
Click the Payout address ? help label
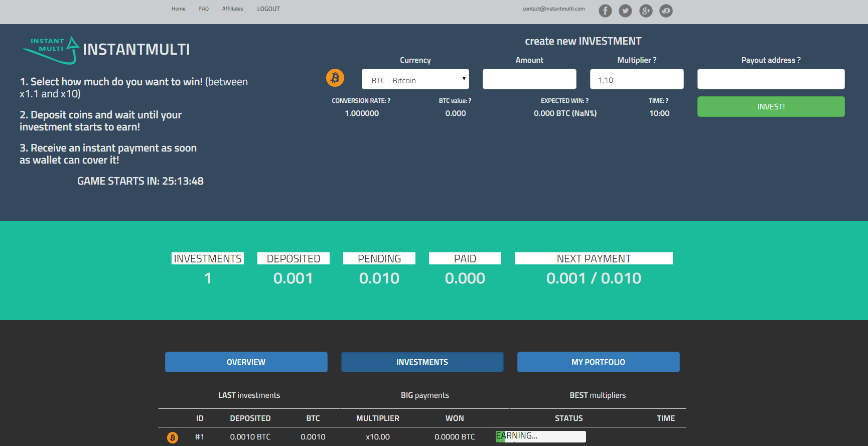pos(771,60)
